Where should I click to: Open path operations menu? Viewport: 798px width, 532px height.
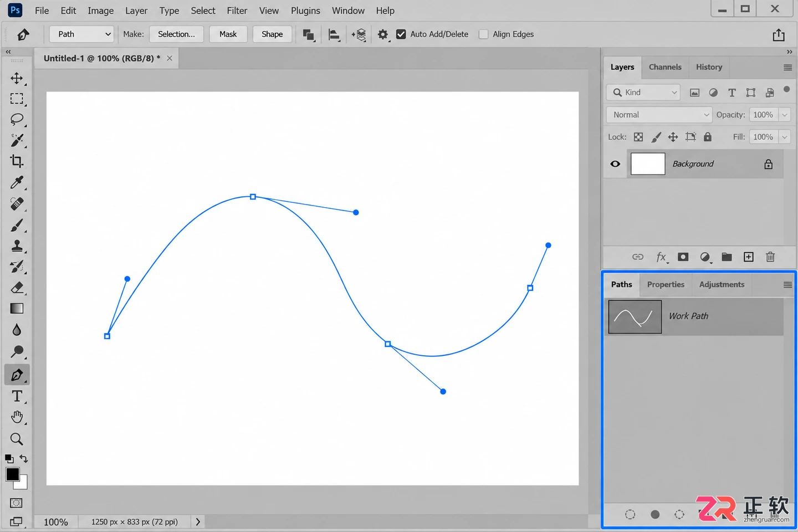[x=309, y=35]
